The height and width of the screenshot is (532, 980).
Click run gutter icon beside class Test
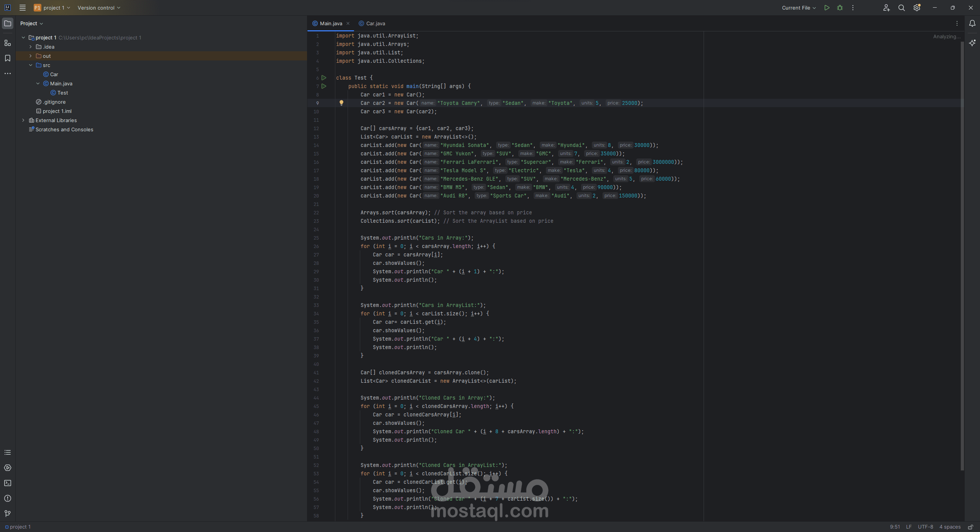(324, 78)
